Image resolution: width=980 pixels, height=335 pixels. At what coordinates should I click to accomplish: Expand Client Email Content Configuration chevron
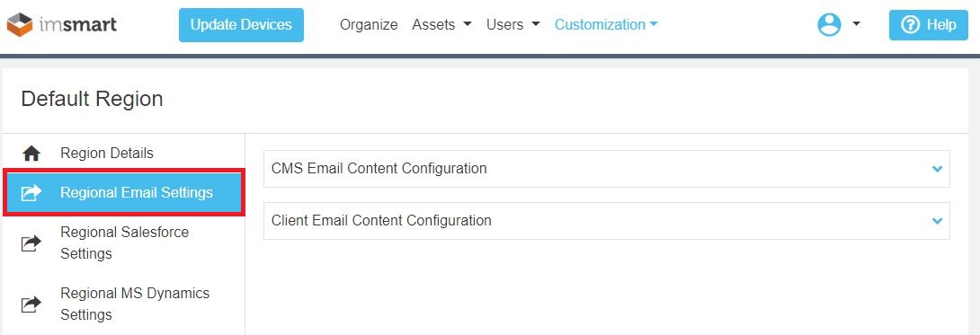[937, 220]
